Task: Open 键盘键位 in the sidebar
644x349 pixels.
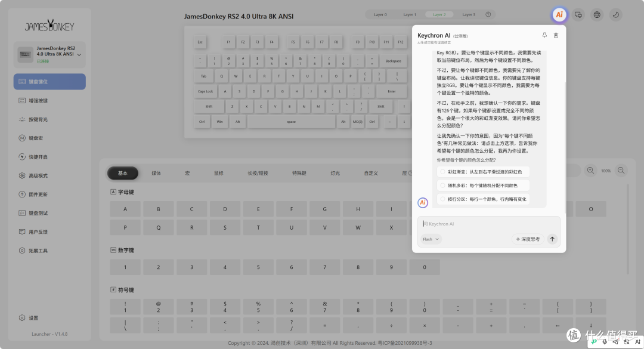Action: tap(49, 81)
